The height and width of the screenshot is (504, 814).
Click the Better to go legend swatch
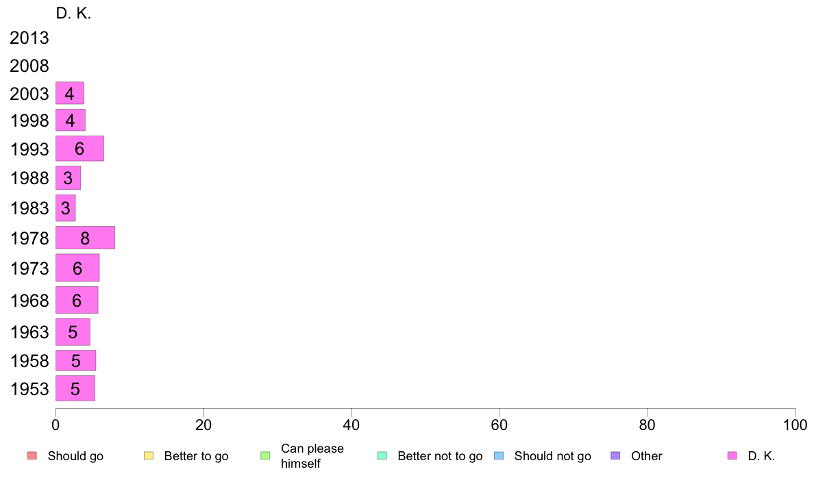coord(149,456)
